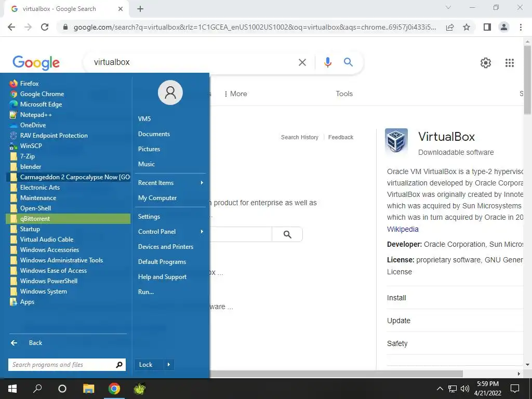Expand Carmageddon 2 Carpocalypse Now folder
This screenshot has height=399, width=532.
point(68,177)
